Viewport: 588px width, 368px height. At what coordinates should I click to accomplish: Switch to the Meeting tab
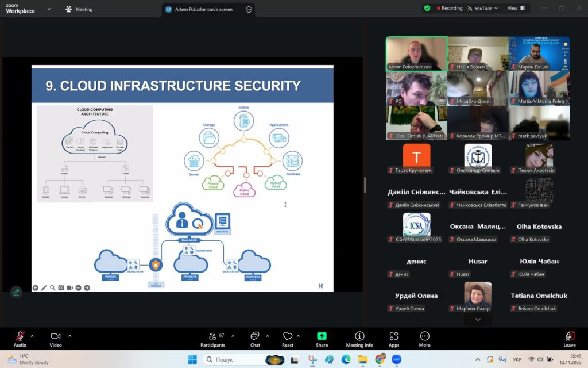(x=79, y=9)
